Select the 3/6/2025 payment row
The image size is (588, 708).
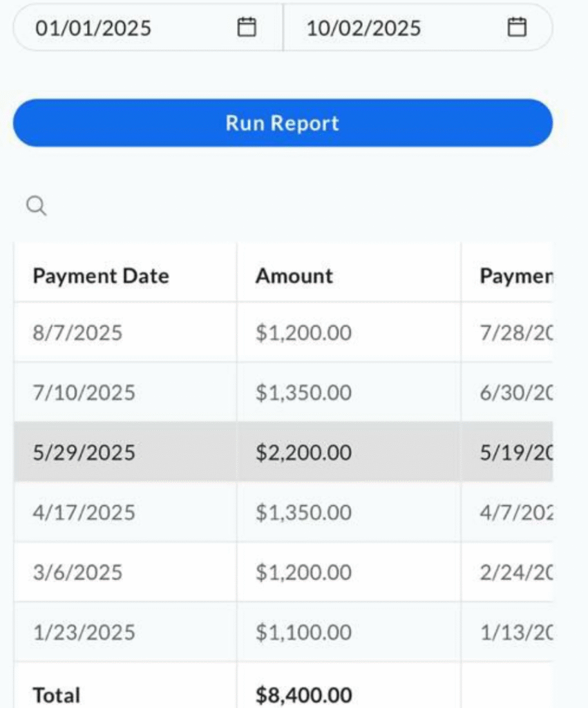tap(77, 572)
